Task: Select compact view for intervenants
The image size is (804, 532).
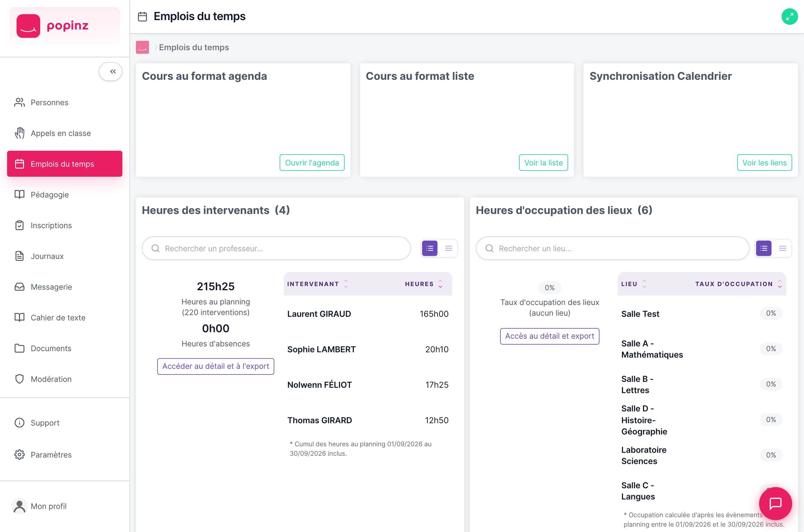Action: (x=448, y=248)
